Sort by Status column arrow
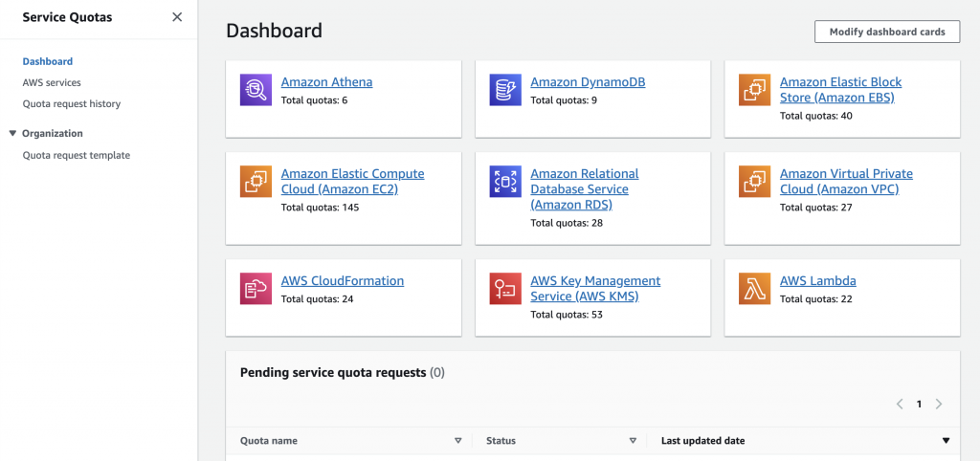Viewport: 980px width, 461px height. coord(633,441)
